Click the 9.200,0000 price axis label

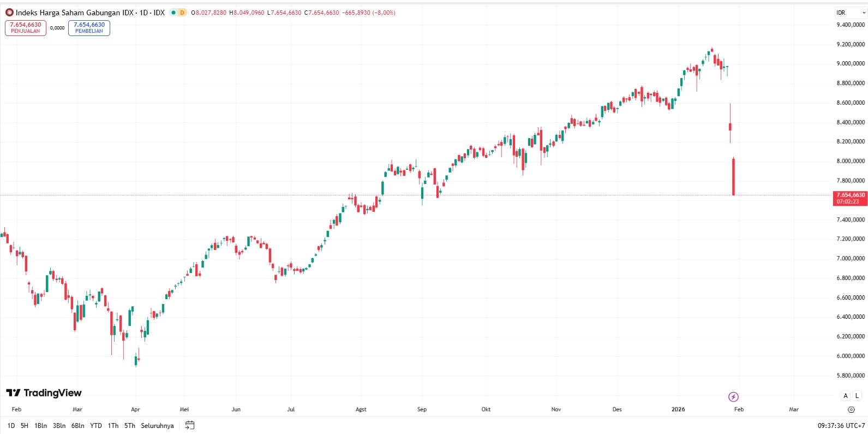point(851,44)
